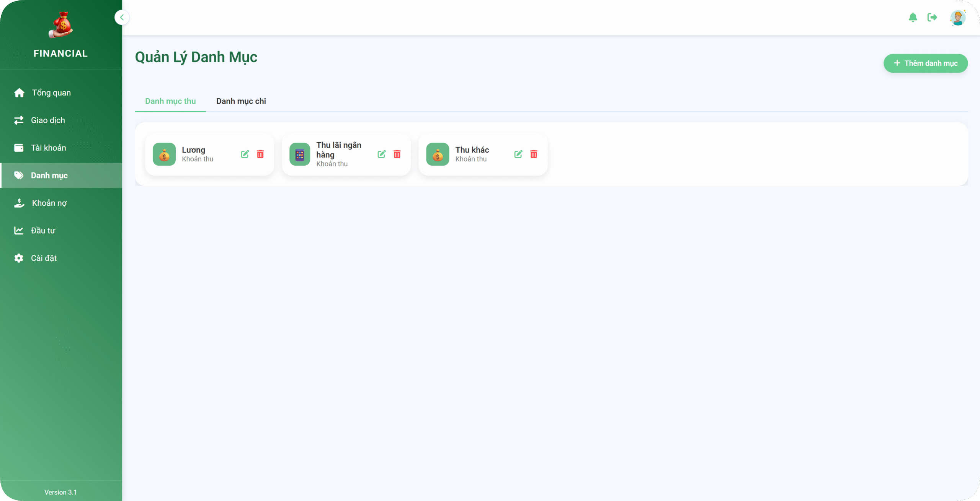The height and width of the screenshot is (501, 980).
Task: Select the Danh mục thu tab
Action: (x=170, y=101)
